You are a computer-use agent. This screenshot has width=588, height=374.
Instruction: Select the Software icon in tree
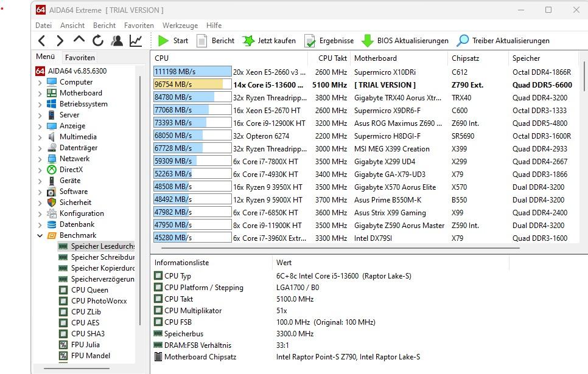[52, 192]
